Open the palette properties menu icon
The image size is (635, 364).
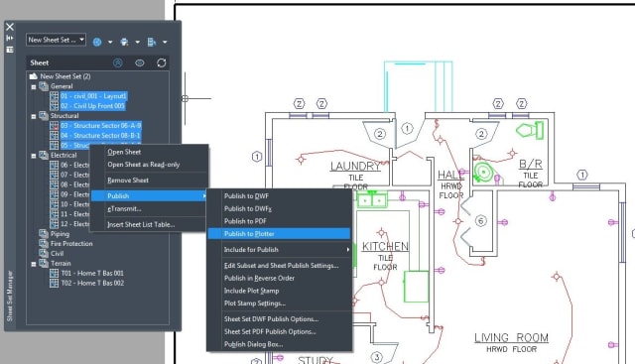coord(10,50)
